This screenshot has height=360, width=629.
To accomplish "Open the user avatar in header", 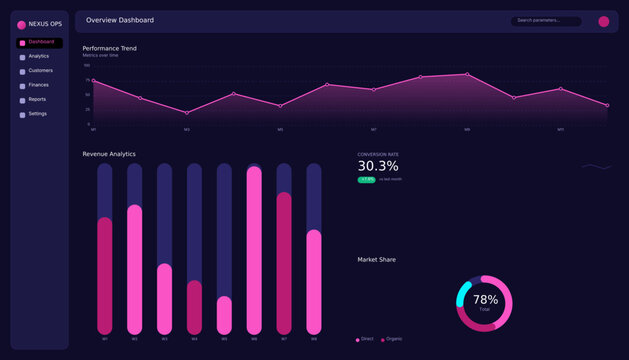I will [603, 21].
